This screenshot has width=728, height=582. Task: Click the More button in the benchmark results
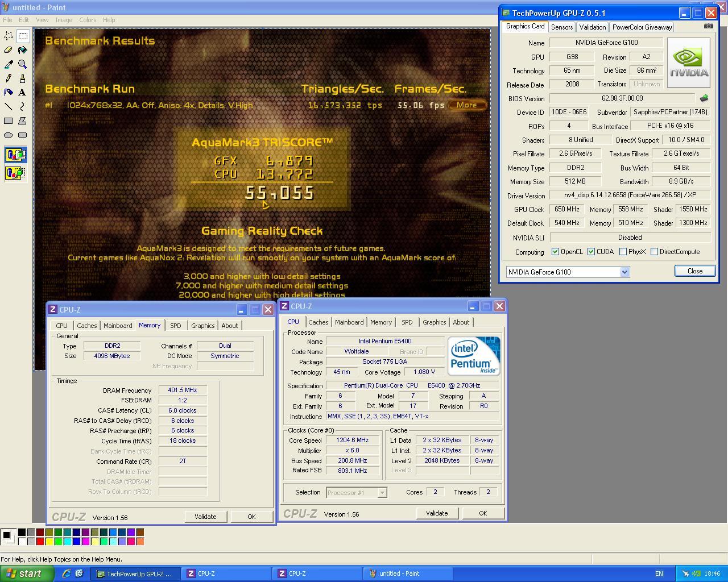(x=466, y=105)
